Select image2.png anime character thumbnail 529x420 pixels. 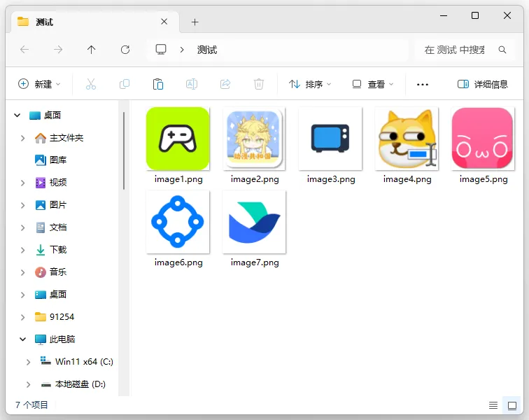click(254, 139)
